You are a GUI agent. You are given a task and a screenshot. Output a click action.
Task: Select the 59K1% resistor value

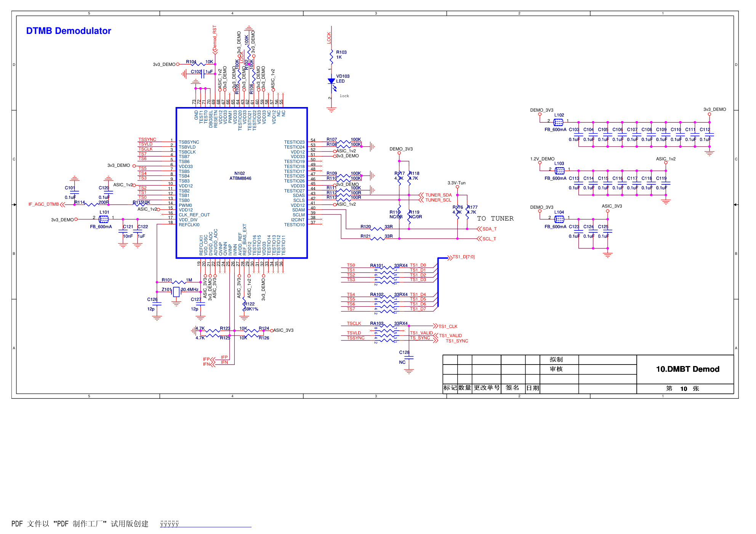click(251, 309)
